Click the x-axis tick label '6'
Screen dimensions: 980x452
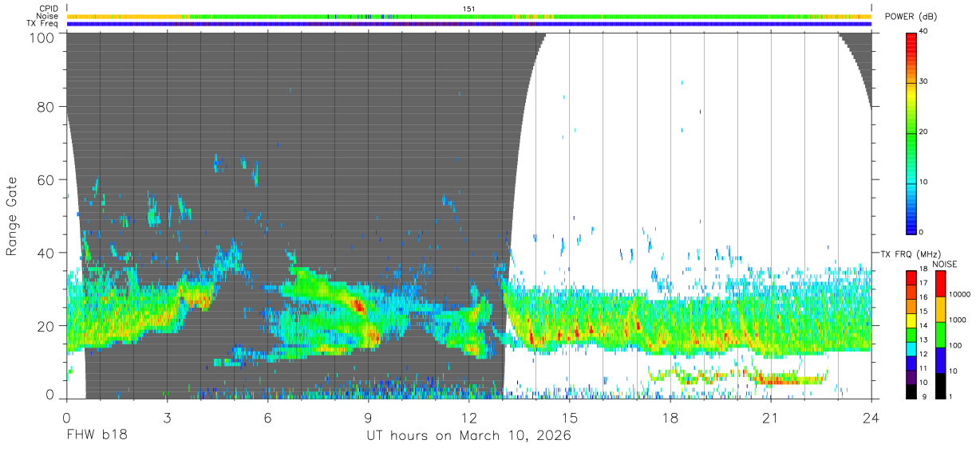click(267, 417)
